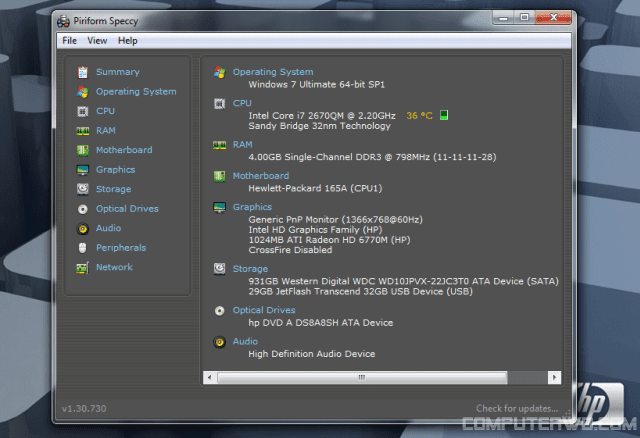Click the horizontal scrollbar right arrow
This screenshot has height=438, width=640.
click(x=554, y=378)
